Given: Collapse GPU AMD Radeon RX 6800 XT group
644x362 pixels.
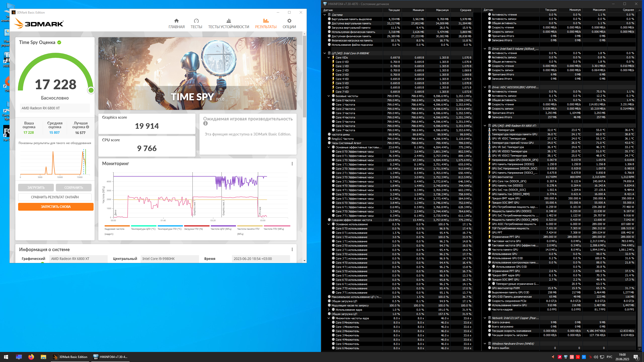Looking at the screenshot, I should pyautogui.click(x=485, y=126).
